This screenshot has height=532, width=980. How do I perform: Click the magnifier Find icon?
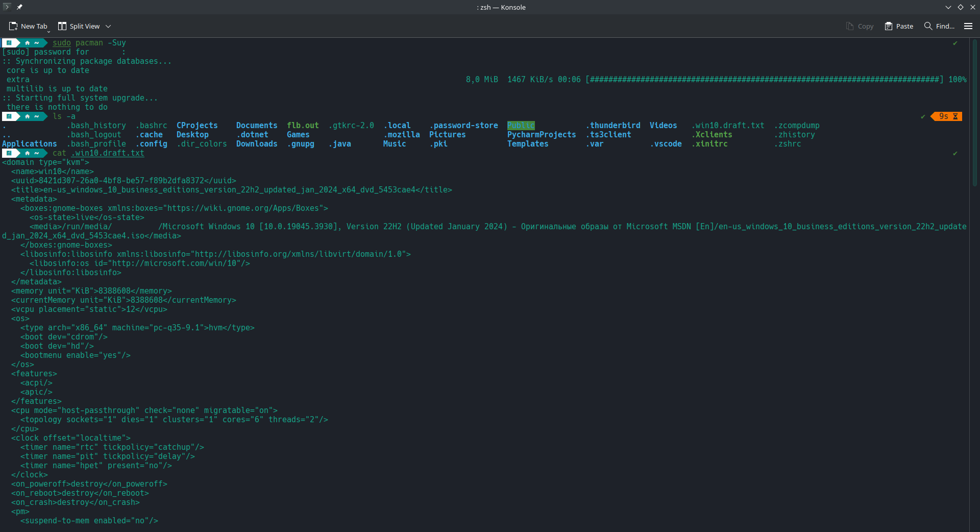point(928,26)
